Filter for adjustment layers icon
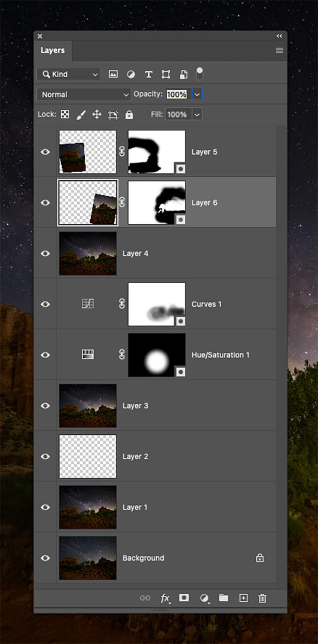 coord(131,74)
